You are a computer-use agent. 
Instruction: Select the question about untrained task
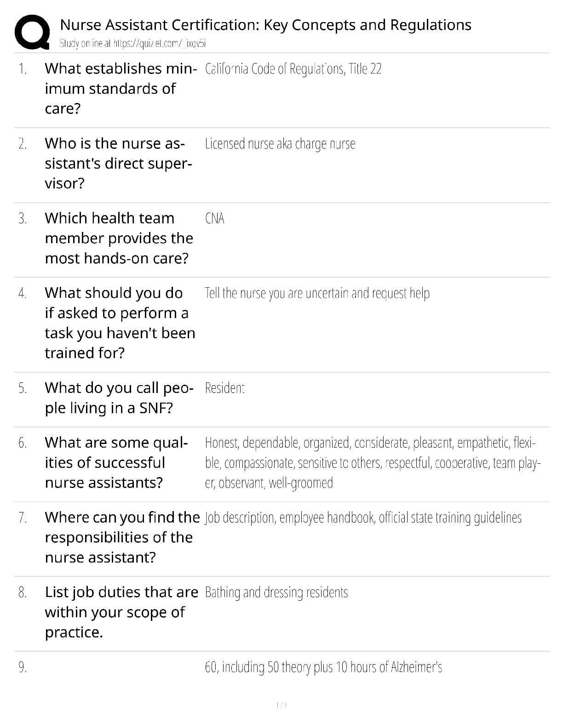[x=120, y=323]
